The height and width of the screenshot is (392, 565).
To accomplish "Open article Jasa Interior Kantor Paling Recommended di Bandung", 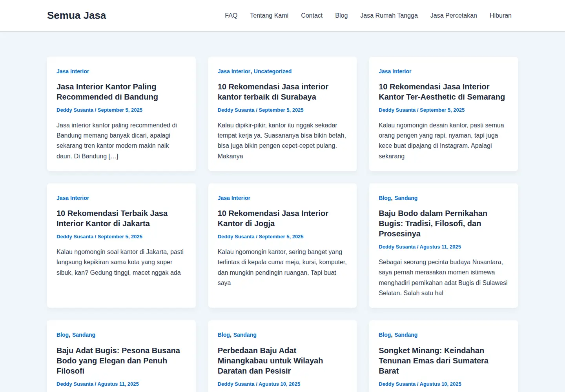I will click(107, 92).
